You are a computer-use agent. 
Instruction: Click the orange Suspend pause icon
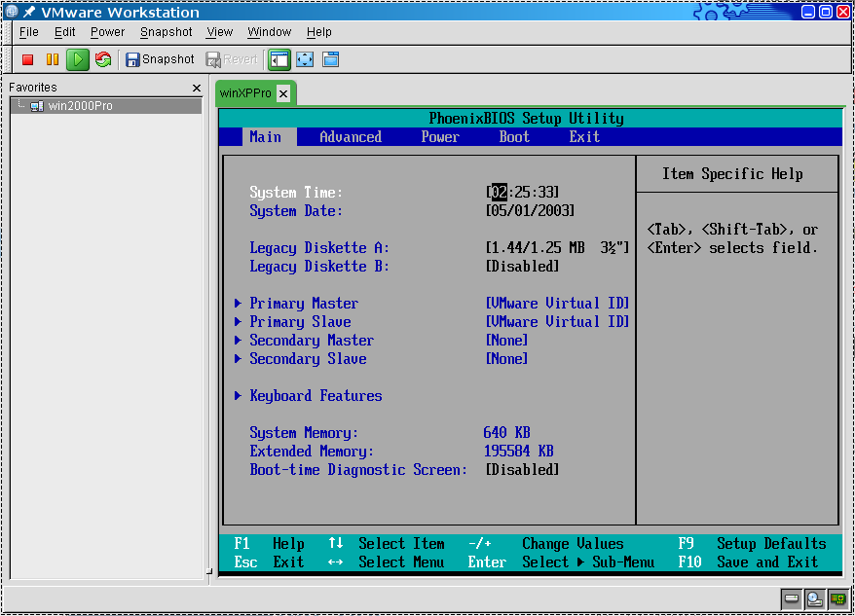[53, 59]
